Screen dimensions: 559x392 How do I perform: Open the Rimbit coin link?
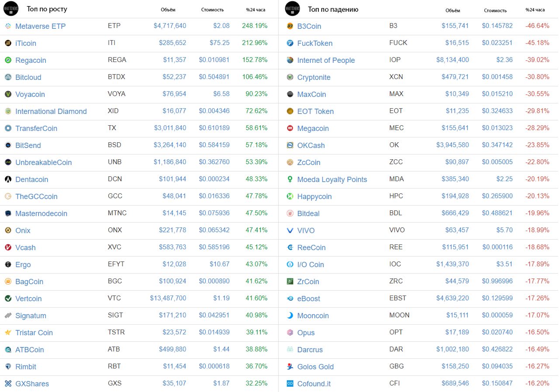click(x=26, y=367)
